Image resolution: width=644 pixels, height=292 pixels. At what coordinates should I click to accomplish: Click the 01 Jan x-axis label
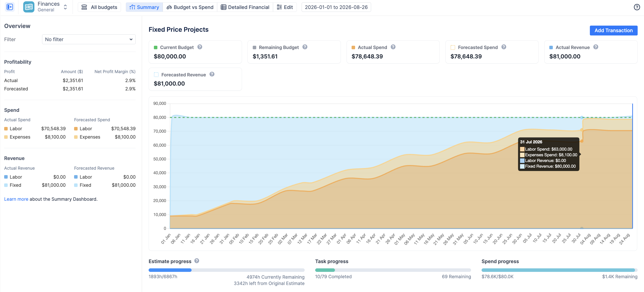coord(166,239)
